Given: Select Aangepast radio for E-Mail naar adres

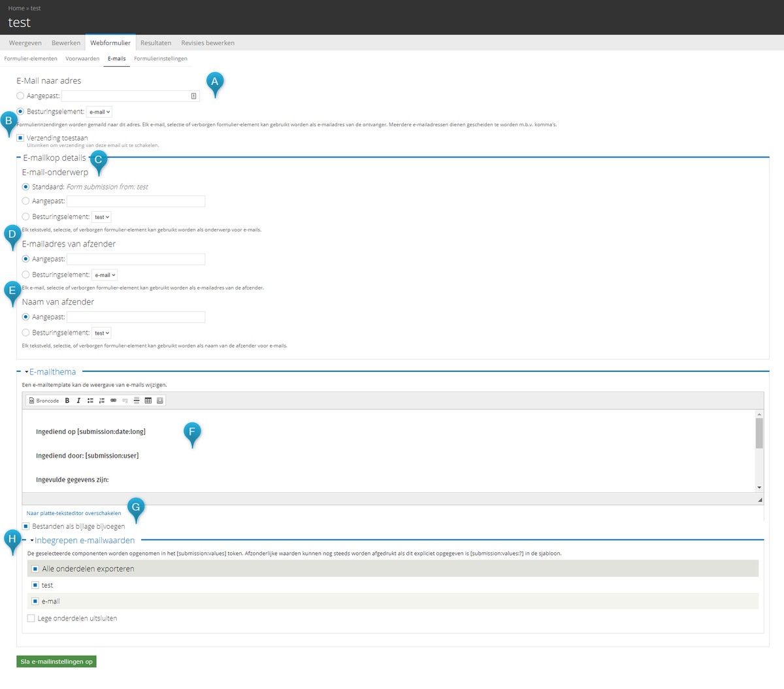Looking at the screenshot, I should click(20, 96).
